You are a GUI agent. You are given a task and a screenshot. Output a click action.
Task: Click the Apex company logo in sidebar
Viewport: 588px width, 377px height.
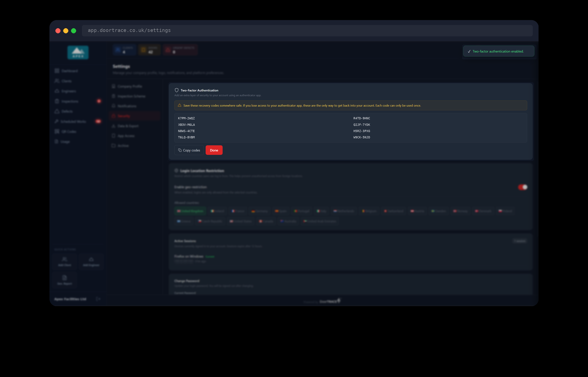[x=78, y=52]
